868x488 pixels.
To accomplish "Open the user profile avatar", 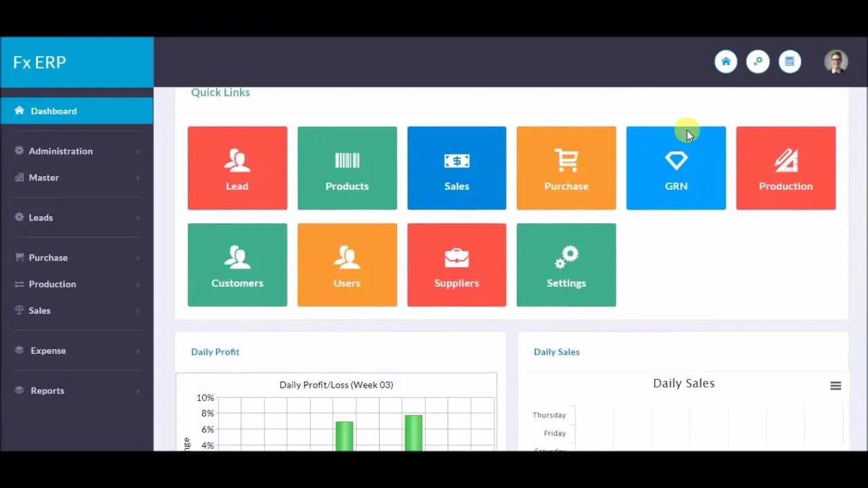I will pyautogui.click(x=835, y=62).
